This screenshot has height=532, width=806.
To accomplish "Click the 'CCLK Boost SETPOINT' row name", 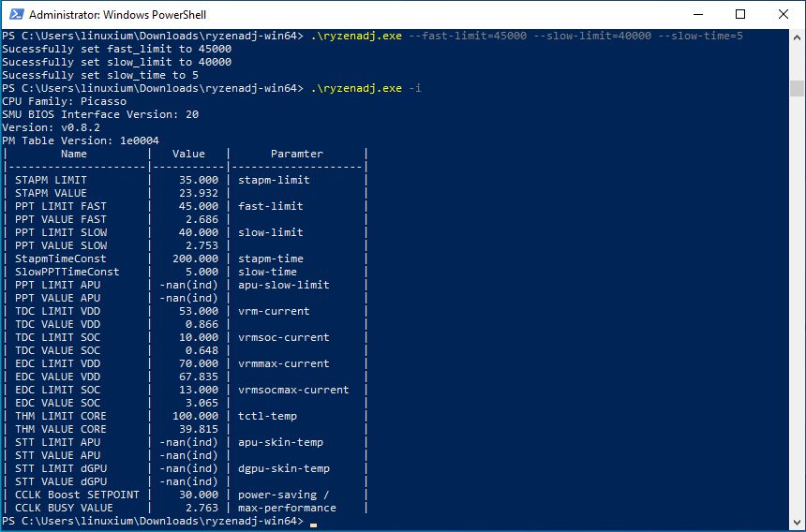I will point(77,495).
